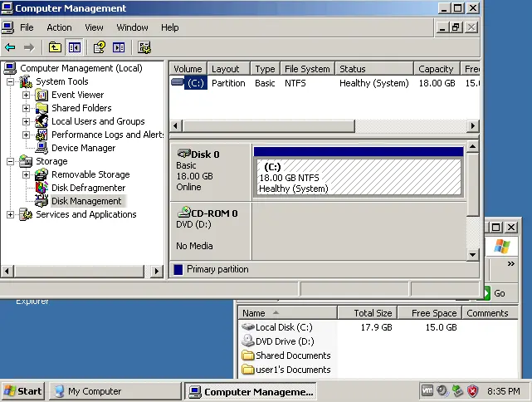532x402 pixels.
Task: Click the Show/Hide Action Pane icon
Action: [x=119, y=47]
